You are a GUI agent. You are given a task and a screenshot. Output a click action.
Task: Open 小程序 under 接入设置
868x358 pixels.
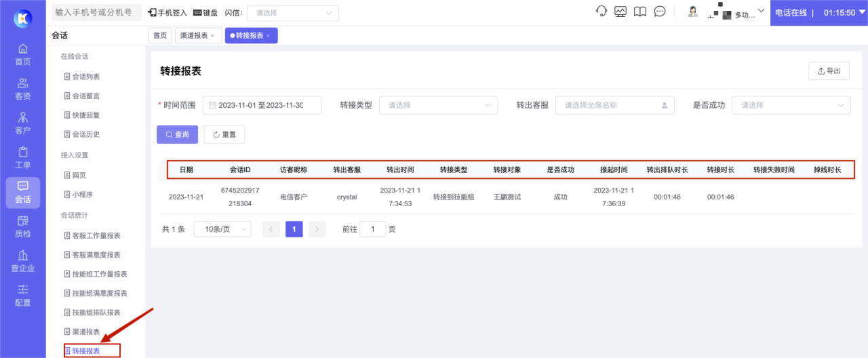point(79,194)
